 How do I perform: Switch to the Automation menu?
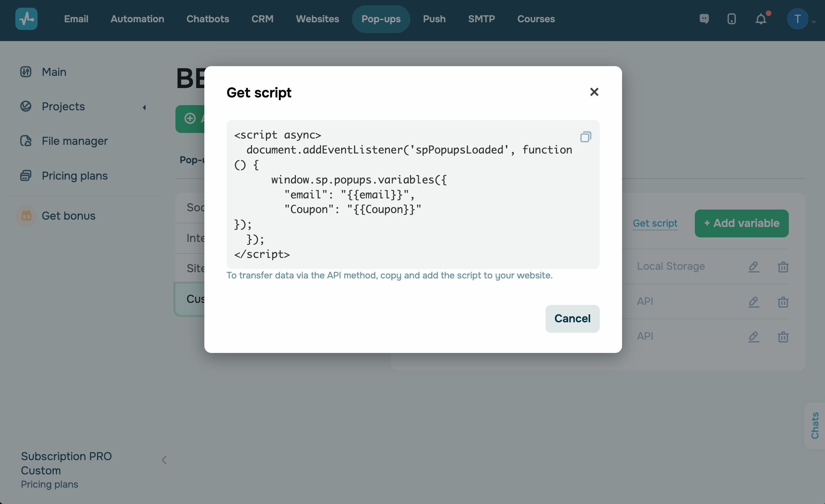pos(137,19)
